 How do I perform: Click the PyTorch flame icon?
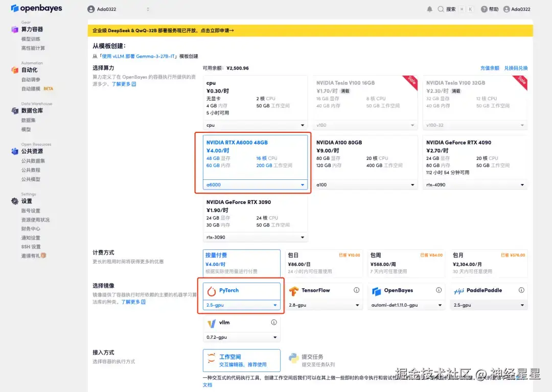coord(211,291)
